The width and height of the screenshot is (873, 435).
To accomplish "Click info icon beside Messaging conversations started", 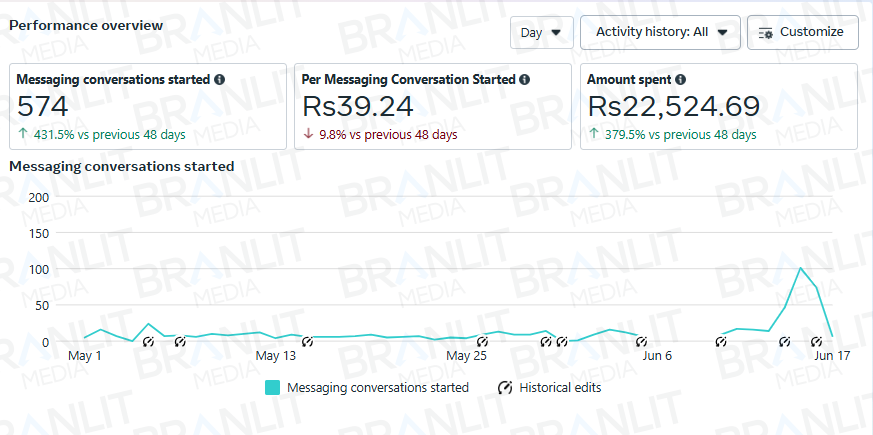I will [220, 79].
